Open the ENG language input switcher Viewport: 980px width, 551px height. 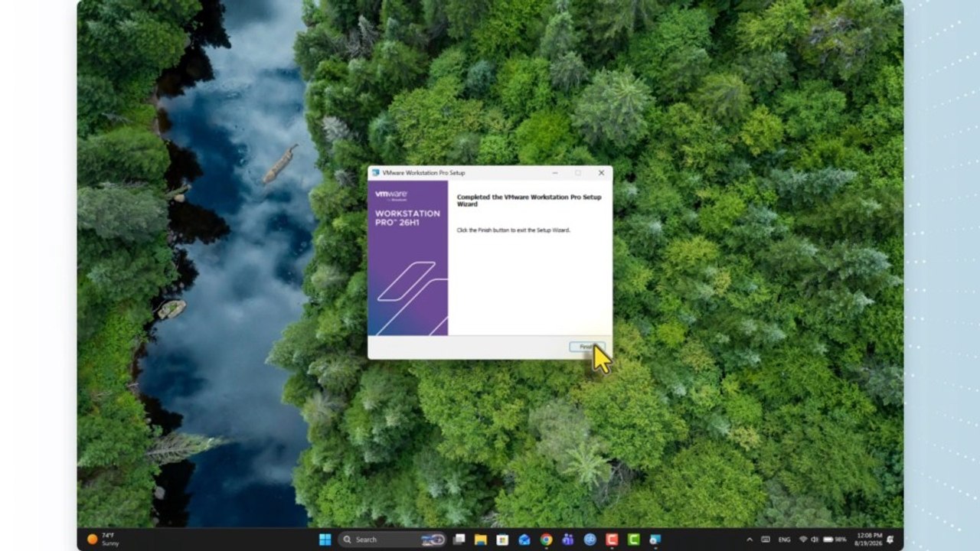coord(785,540)
